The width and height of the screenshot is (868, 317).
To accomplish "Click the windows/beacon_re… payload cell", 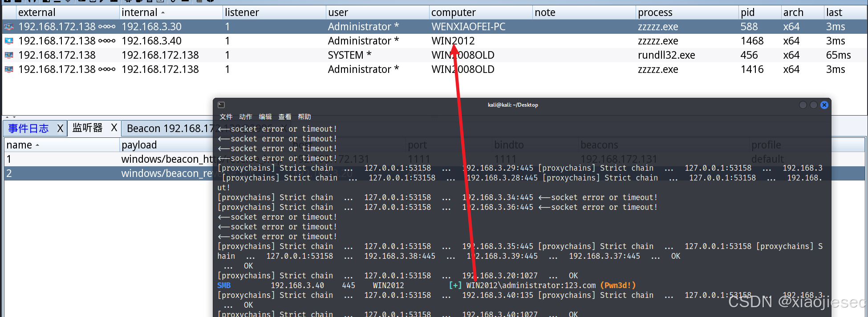I will (x=167, y=173).
